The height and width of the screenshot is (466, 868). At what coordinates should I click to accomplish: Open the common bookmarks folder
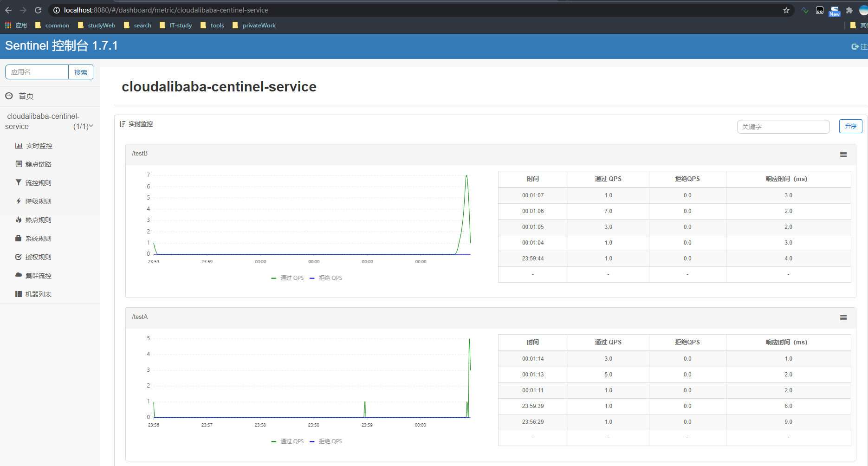click(x=52, y=25)
